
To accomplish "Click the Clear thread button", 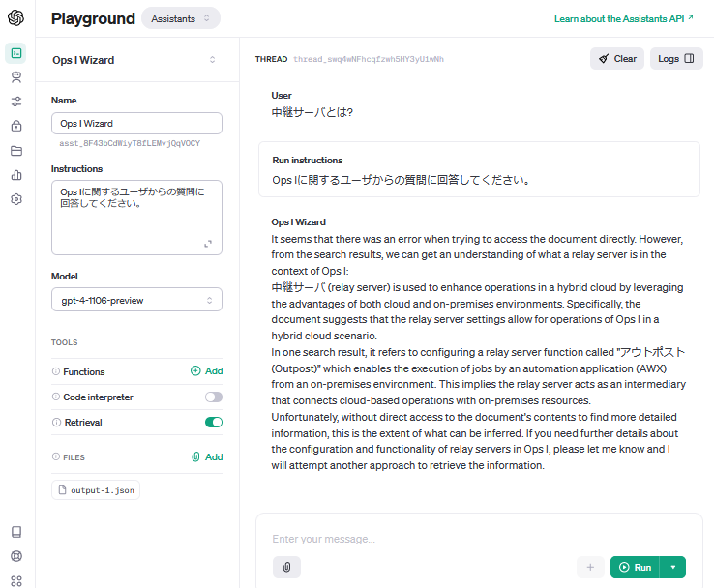I will (x=617, y=59).
